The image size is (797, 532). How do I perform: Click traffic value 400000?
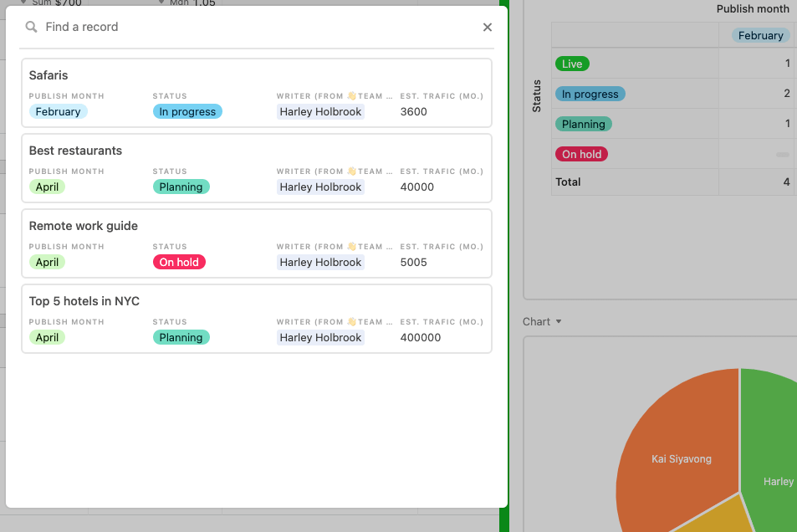coord(421,337)
